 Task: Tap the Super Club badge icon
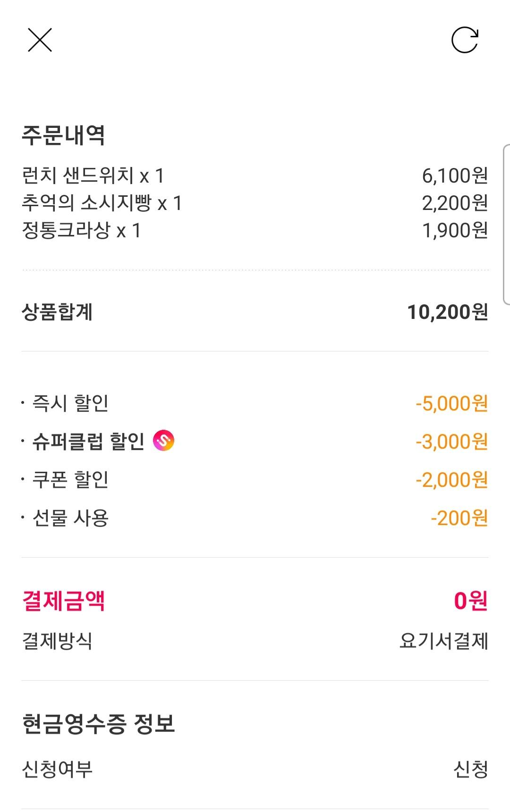pos(163,441)
